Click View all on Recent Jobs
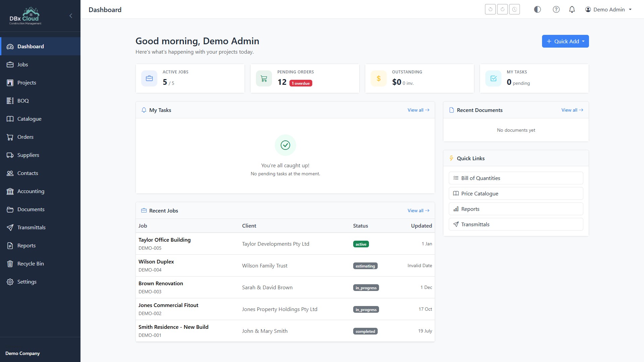The image size is (644, 362). point(418,210)
